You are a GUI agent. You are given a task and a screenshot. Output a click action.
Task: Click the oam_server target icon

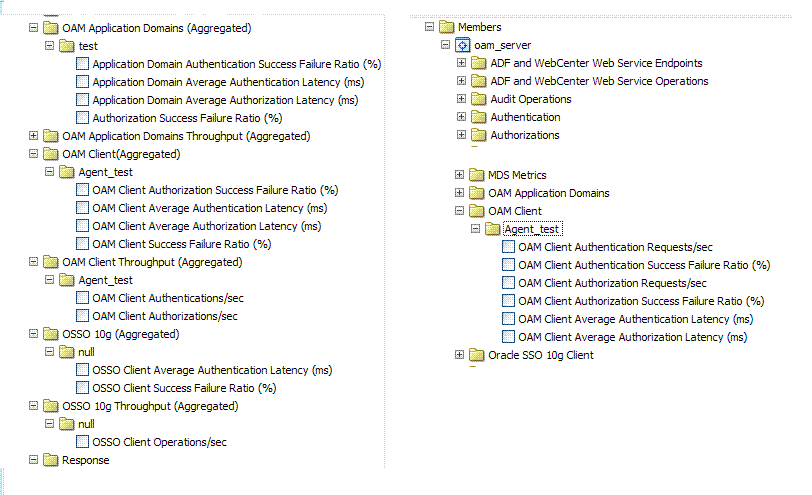[x=462, y=45]
